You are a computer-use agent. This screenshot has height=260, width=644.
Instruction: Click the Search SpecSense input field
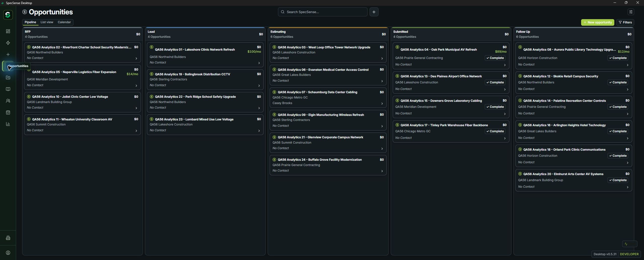click(323, 12)
